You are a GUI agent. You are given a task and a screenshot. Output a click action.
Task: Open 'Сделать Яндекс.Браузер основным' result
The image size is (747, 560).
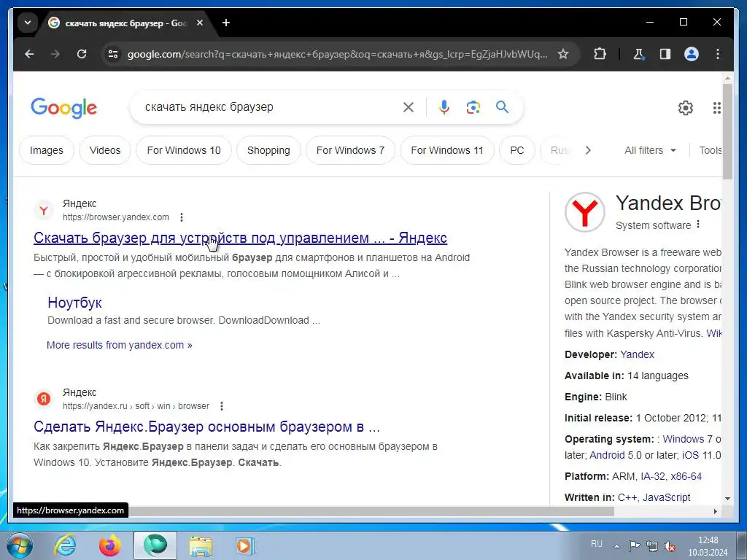coord(206,426)
